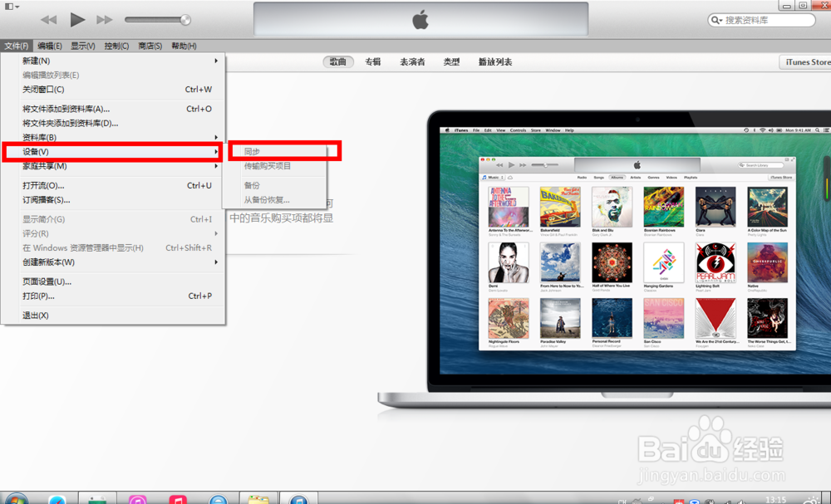This screenshot has width=831, height=504.
Task: Choose 打印(P)... menu entry
Action: coord(113,296)
